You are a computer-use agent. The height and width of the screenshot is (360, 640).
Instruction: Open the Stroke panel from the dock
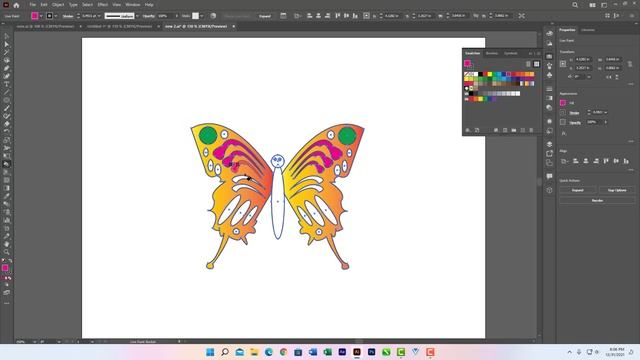tap(549, 89)
